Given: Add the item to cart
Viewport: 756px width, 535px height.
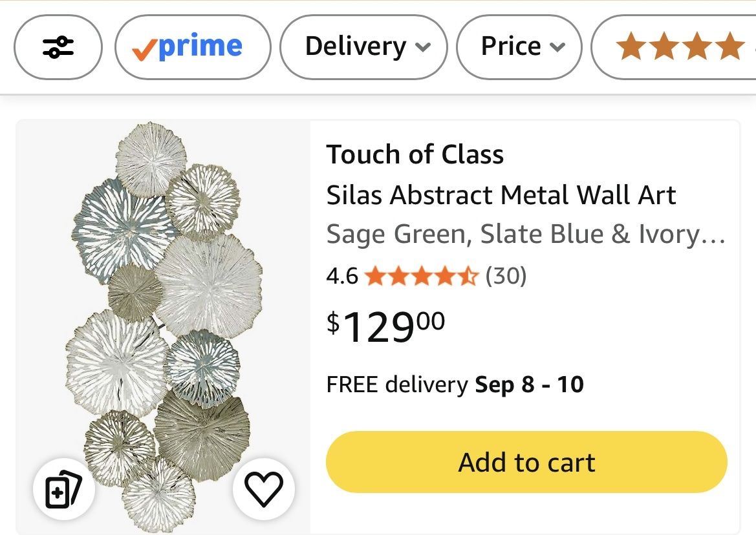Looking at the screenshot, I should [526, 462].
